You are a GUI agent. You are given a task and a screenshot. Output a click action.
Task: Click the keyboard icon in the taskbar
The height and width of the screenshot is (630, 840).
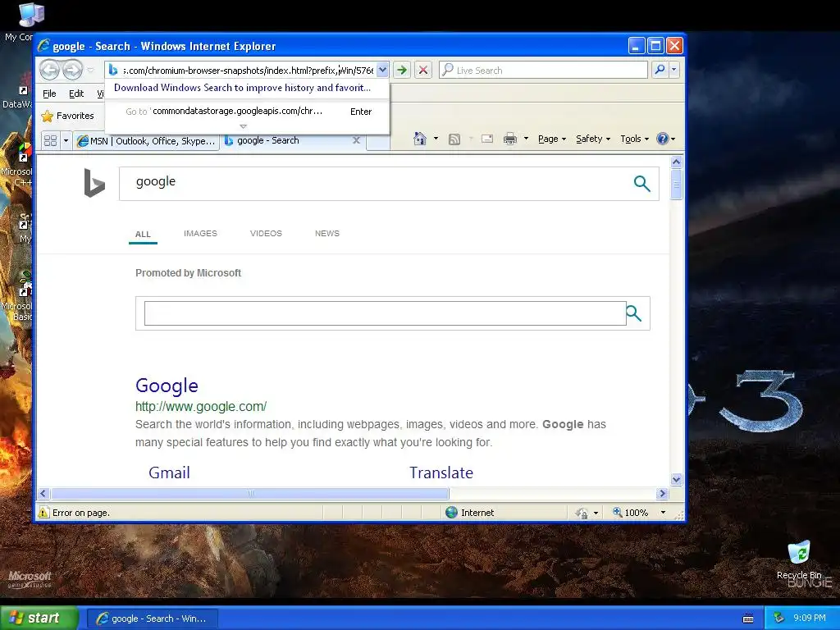coord(748,619)
